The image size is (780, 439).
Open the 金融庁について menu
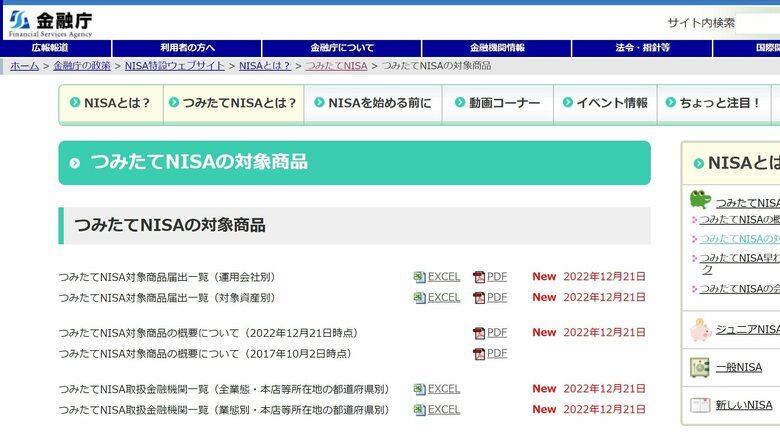pos(342,48)
